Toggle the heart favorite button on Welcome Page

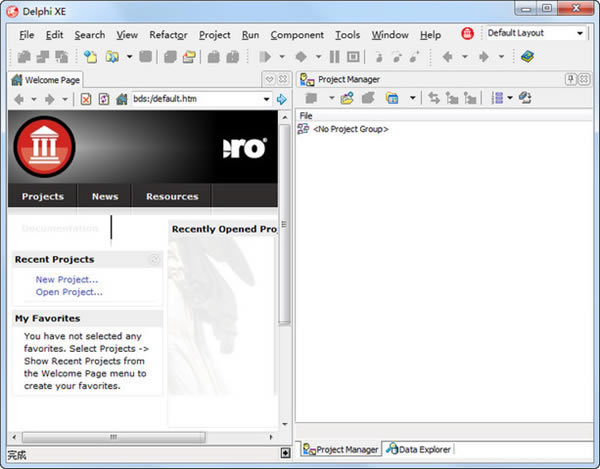click(269, 79)
